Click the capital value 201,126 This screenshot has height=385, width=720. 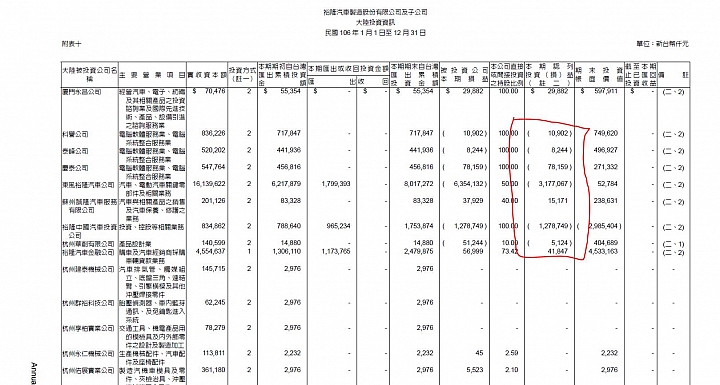pos(214,201)
